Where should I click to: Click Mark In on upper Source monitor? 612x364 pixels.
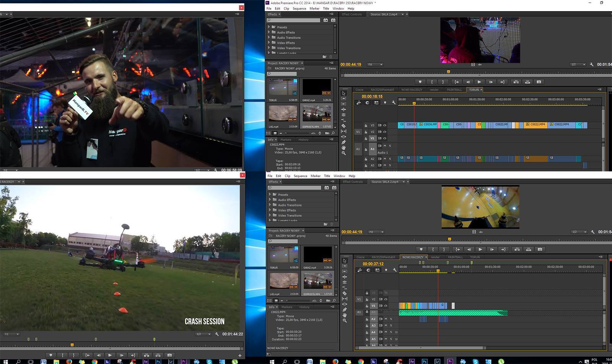[432, 82]
